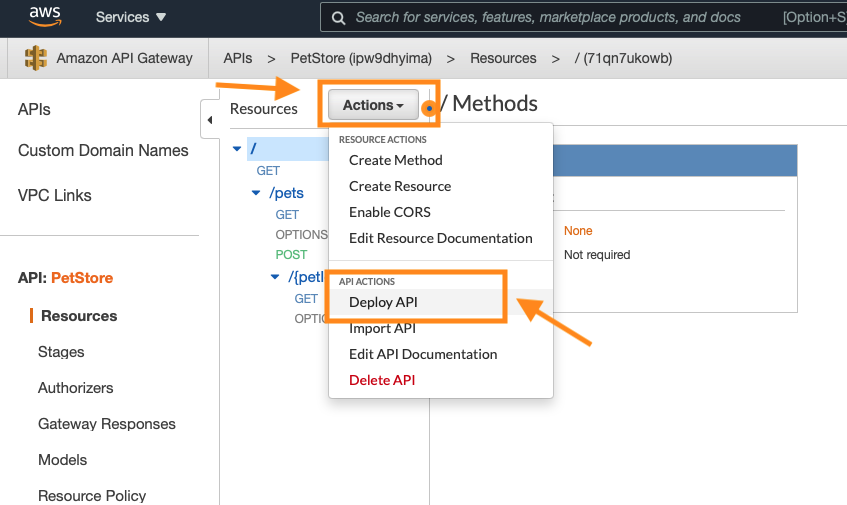This screenshot has width=847, height=505.
Task: Open Stages in the sidebar
Action: pyautogui.click(x=61, y=352)
